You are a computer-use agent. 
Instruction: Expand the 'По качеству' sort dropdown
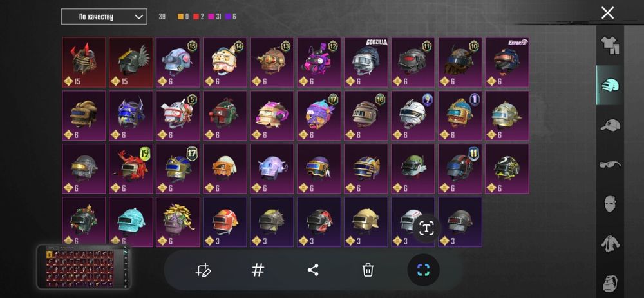pos(104,17)
